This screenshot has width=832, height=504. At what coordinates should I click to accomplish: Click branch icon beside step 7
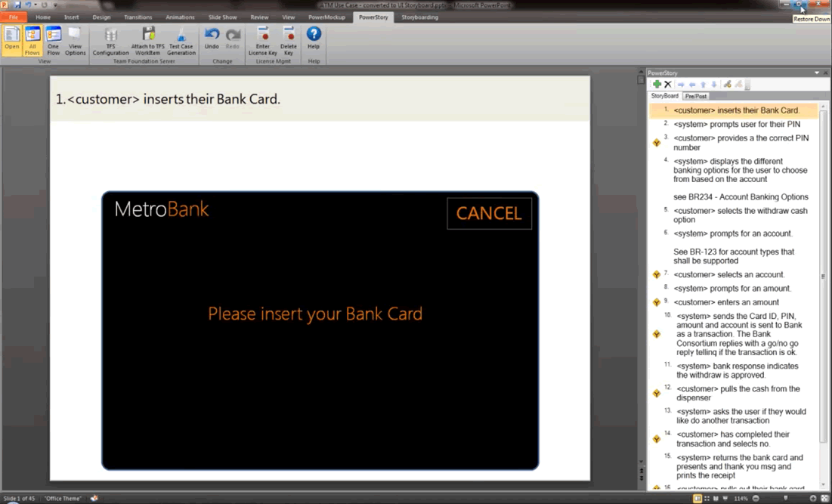click(x=657, y=275)
